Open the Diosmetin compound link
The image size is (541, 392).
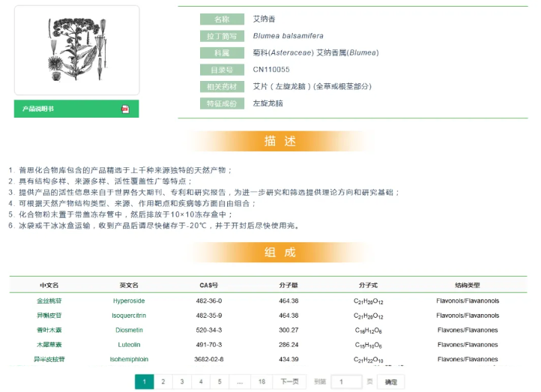pos(129,330)
